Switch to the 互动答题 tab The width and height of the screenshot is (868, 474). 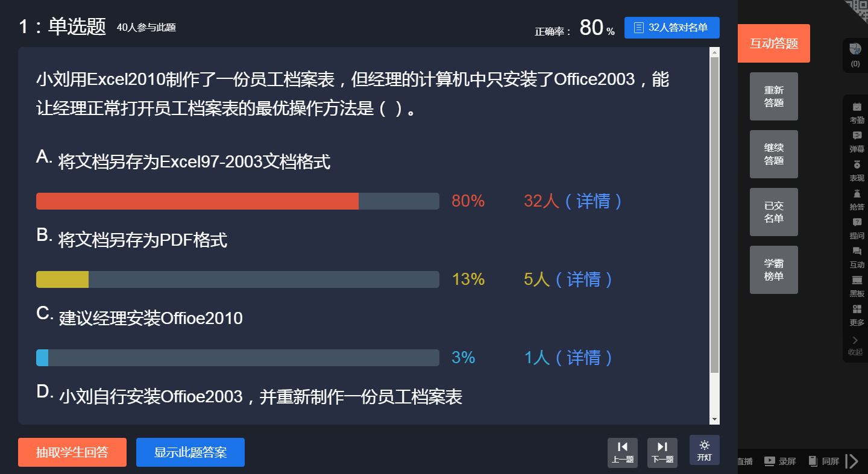point(773,43)
